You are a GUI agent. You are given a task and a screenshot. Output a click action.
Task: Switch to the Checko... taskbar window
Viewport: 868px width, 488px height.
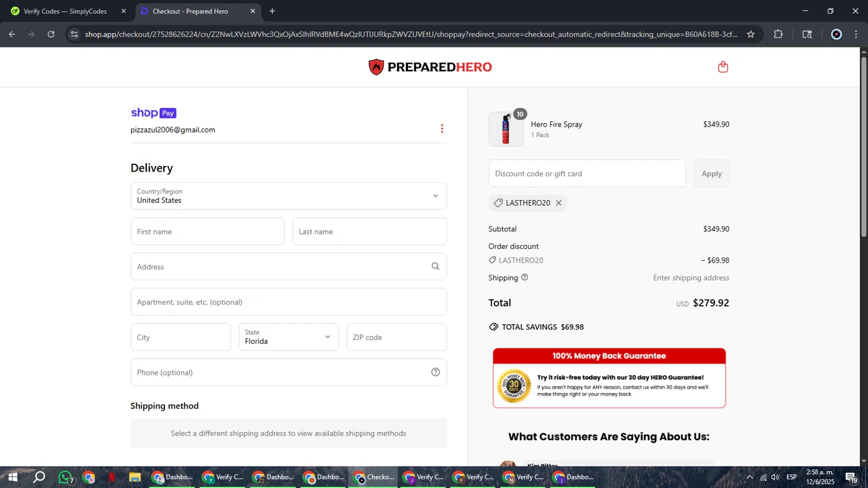click(x=373, y=477)
